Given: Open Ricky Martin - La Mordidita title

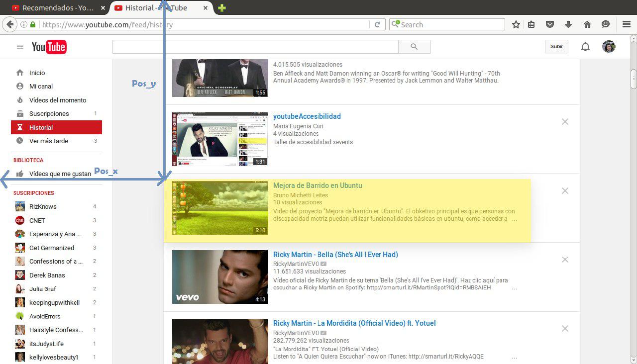Looking at the screenshot, I should click(354, 323).
